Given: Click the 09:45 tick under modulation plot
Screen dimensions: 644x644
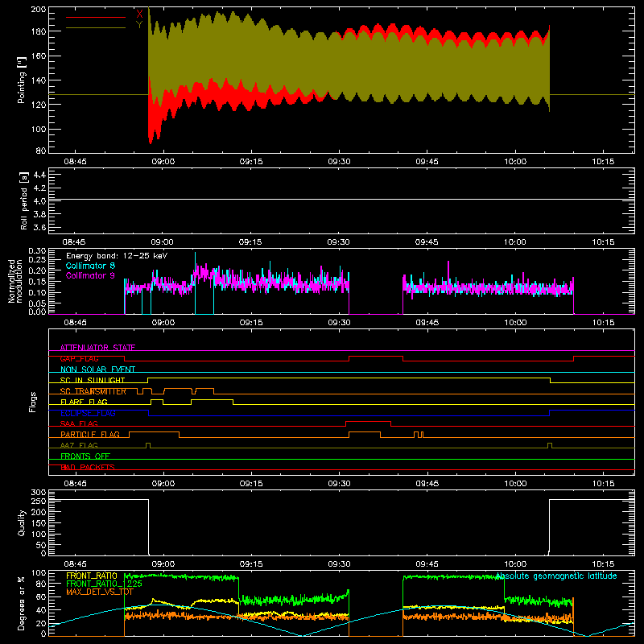Looking at the screenshot, I should tap(427, 323).
